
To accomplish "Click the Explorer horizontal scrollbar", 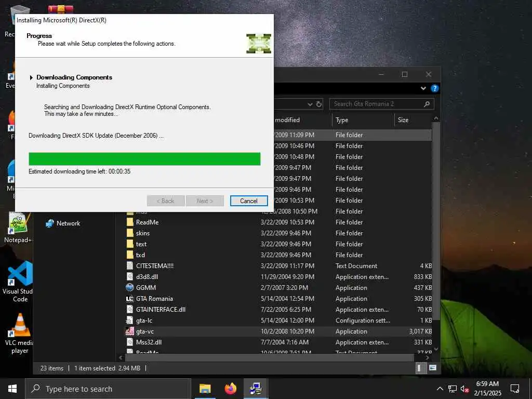I will click(270, 357).
